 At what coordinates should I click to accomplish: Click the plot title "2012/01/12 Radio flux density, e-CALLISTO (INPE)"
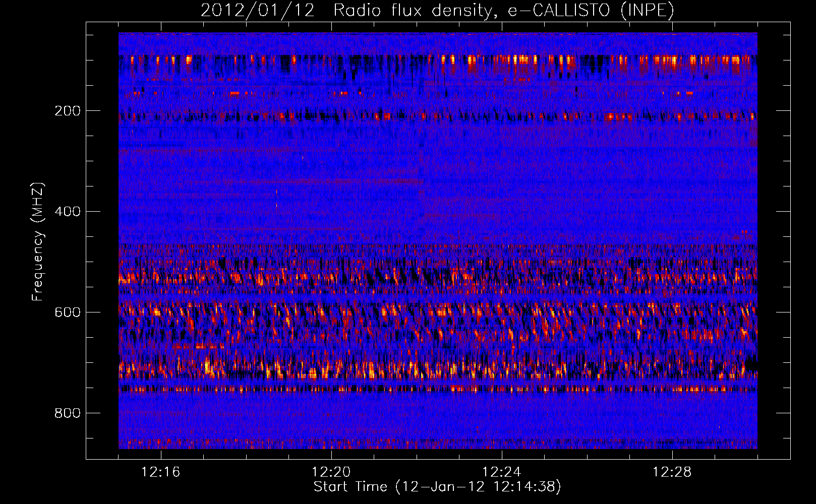pos(437,11)
